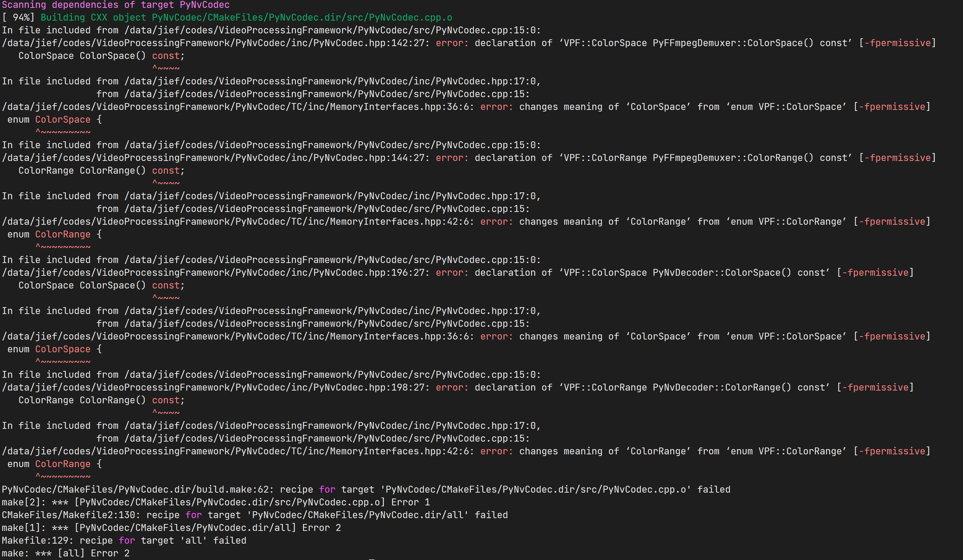963x560 pixels.
Task: Open PyNvCodec.hpp:144:27 error location
Action: pyautogui.click(x=214, y=157)
